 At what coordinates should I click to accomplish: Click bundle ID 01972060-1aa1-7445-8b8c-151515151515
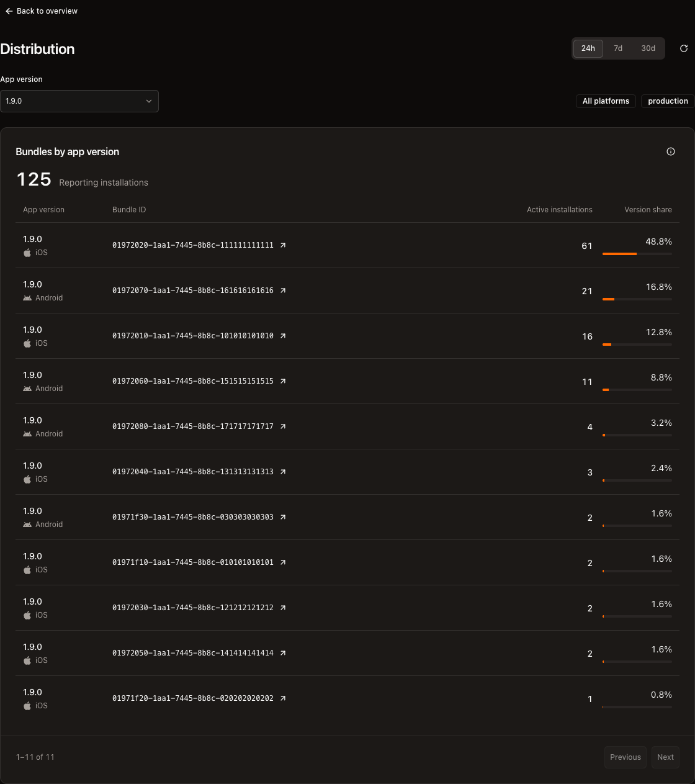click(x=193, y=381)
